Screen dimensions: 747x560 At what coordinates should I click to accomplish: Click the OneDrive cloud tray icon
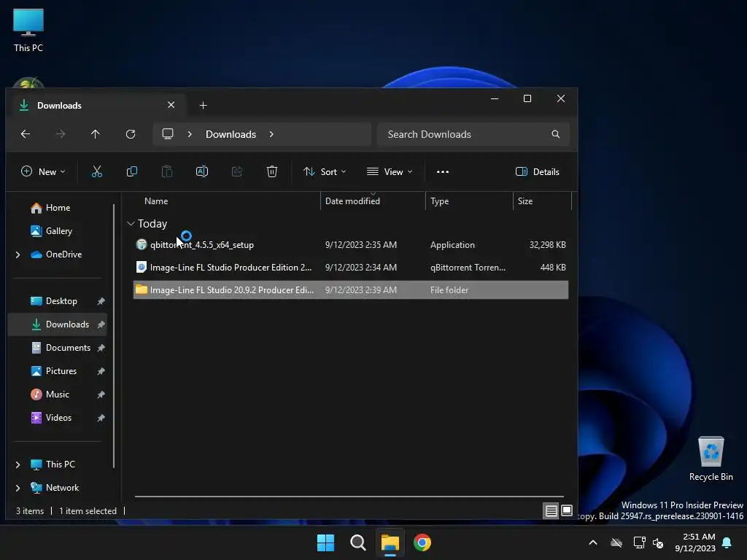pyautogui.click(x=616, y=542)
